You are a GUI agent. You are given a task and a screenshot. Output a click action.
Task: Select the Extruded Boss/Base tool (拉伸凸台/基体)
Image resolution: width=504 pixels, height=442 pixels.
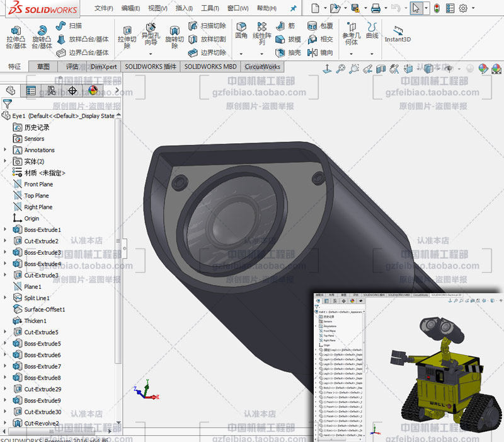tap(16, 37)
